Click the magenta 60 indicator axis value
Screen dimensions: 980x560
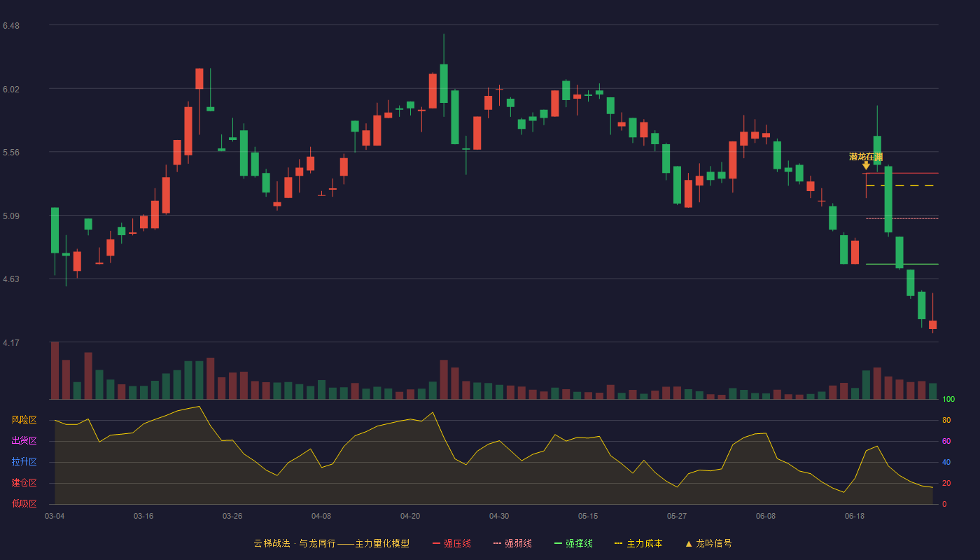[946, 442]
